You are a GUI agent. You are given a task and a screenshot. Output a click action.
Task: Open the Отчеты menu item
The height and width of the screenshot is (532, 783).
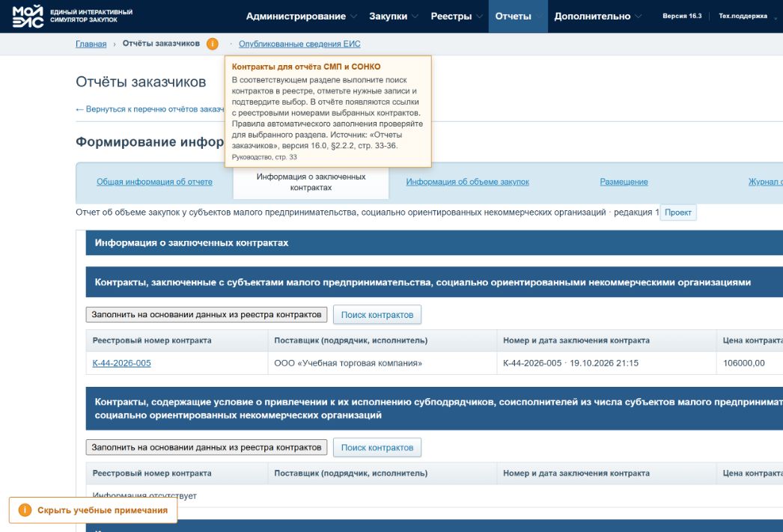pyautogui.click(x=514, y=16)
